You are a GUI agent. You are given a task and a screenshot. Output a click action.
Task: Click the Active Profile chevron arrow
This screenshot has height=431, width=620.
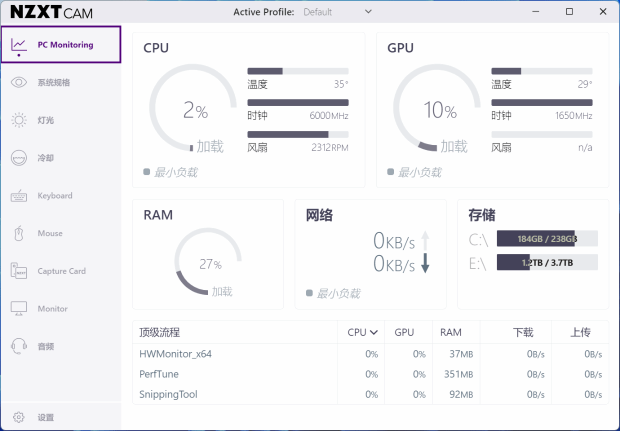(368, 11)
